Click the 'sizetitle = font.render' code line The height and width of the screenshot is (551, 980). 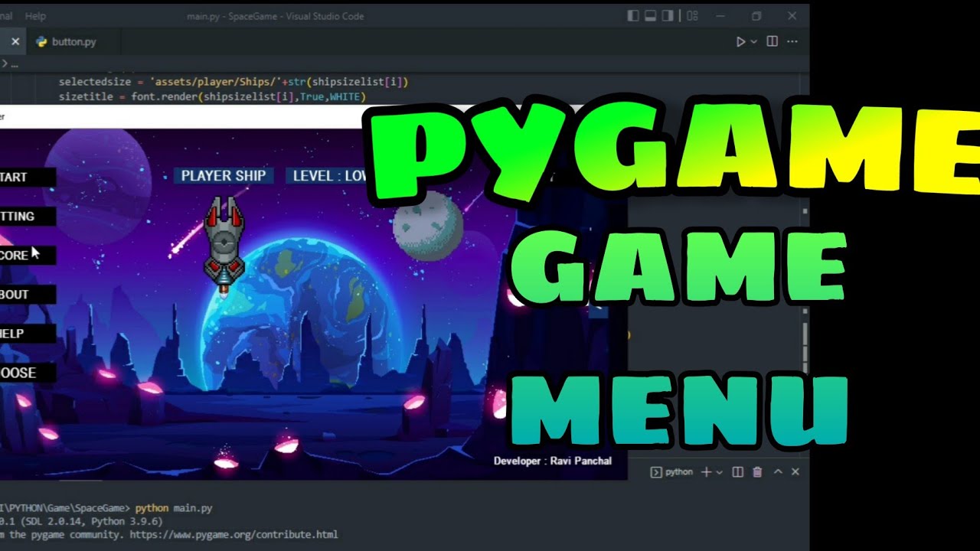[x=212, y=97]
